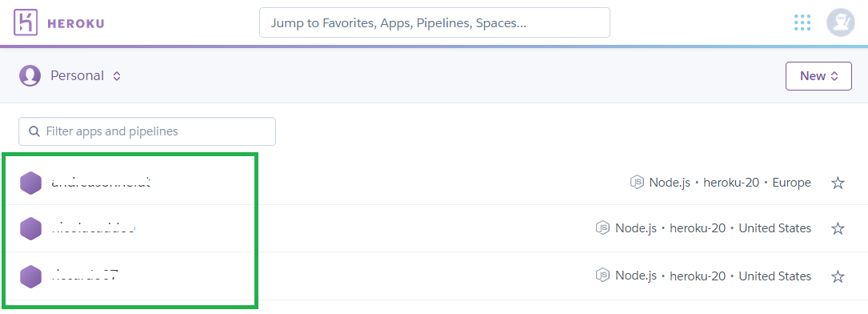Expand the Personal team switcher dropdown

86,75
